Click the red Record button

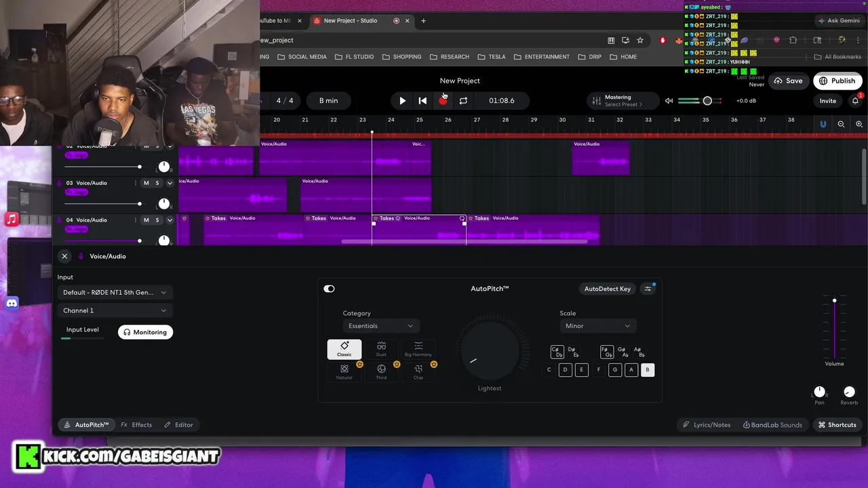443,100
